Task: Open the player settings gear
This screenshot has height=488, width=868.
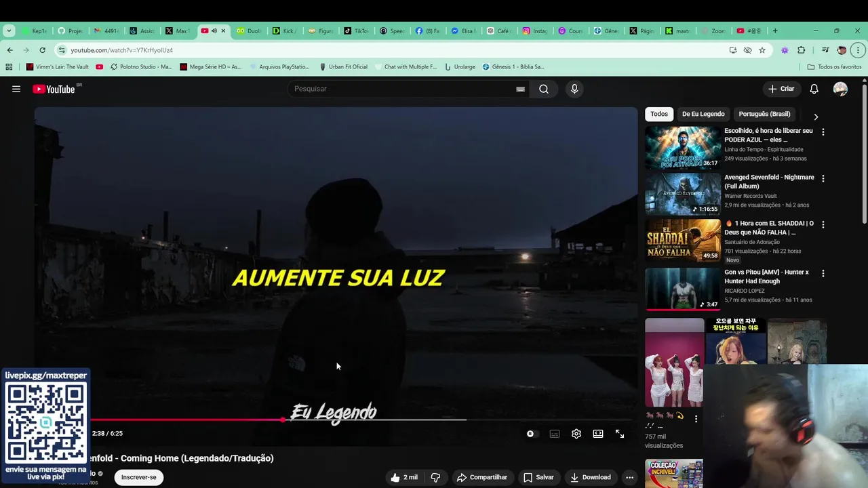Action: click(576, 434)
